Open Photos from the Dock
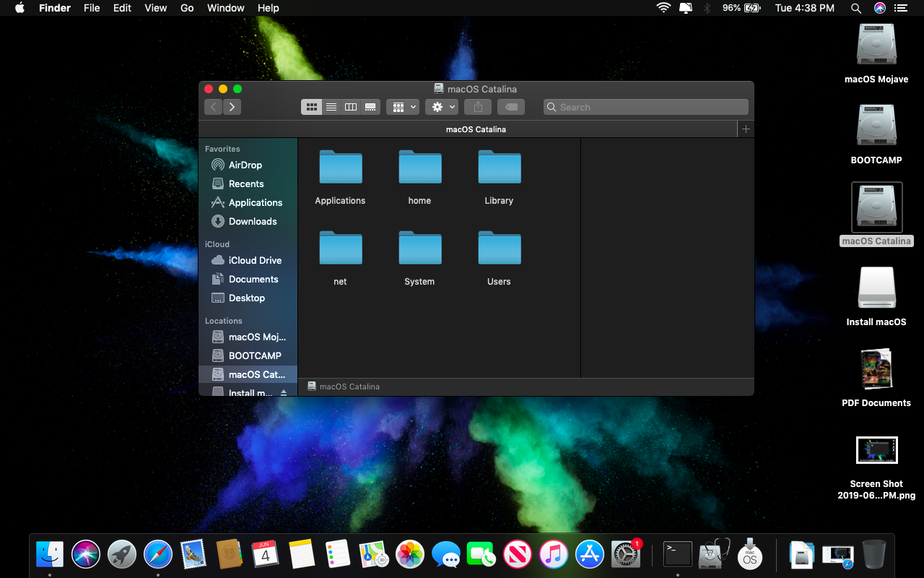 click(410, 554)
